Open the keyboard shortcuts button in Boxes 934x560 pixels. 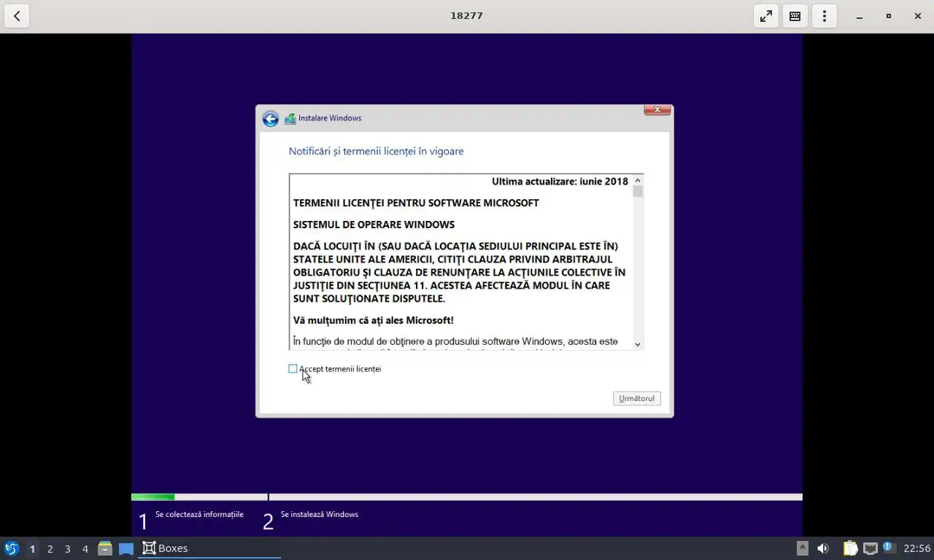point(795,15)
